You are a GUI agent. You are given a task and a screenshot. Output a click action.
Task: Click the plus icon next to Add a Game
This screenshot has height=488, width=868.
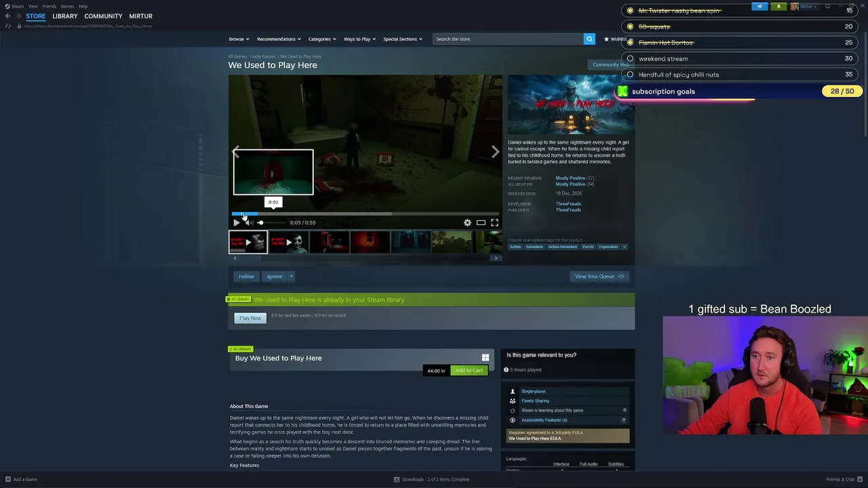tap(7, 479)
